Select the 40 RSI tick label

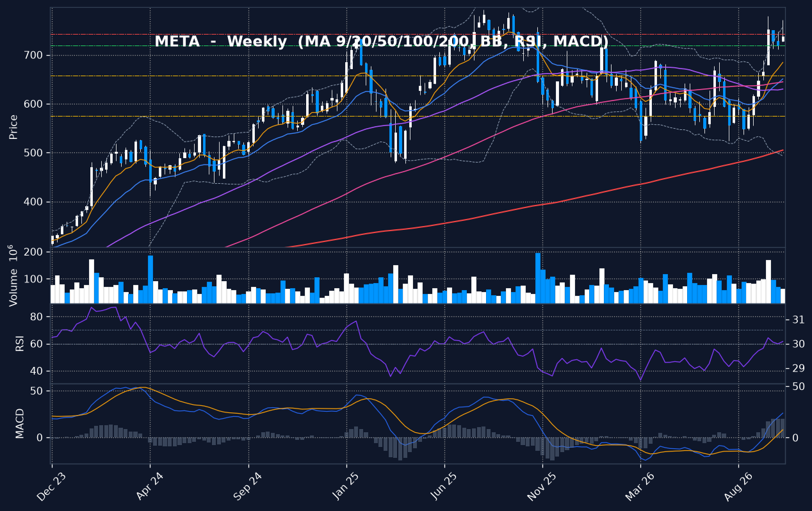pos(37,371)
